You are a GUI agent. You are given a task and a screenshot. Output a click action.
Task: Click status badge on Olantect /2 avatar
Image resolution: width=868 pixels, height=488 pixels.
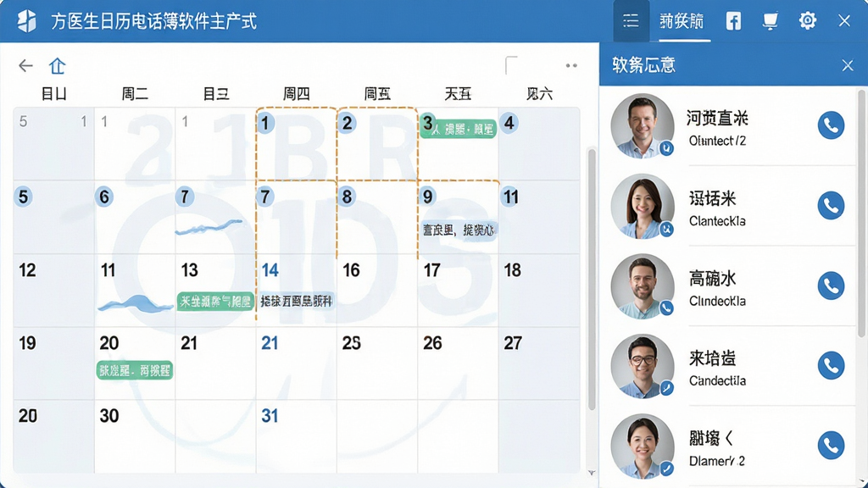point(667,148)
